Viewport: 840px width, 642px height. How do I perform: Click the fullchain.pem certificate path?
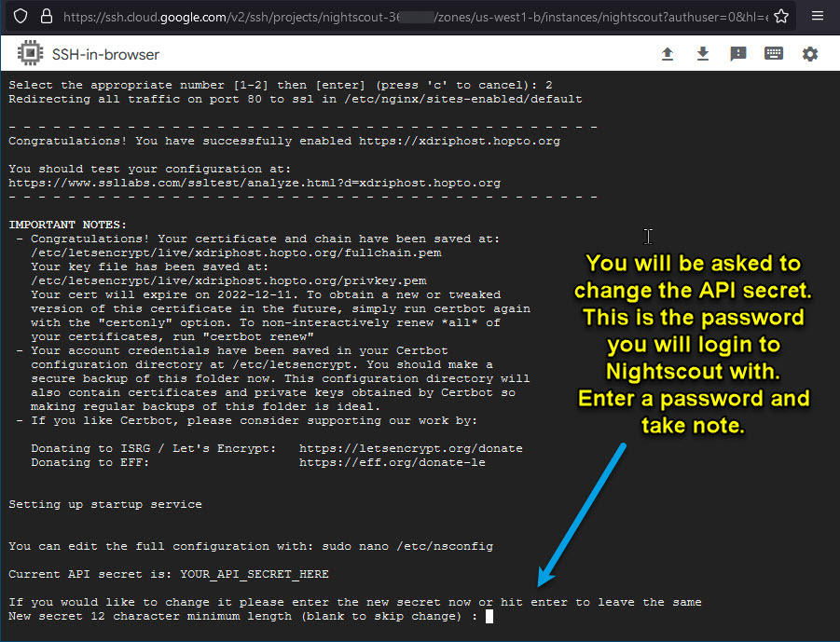click(236, 253)
